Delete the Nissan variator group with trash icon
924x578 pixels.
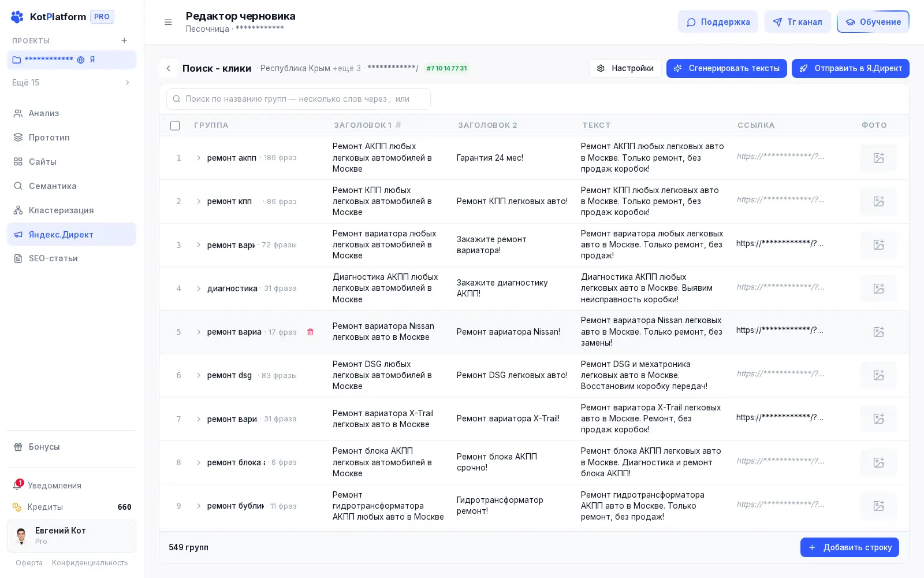(310, 332)
